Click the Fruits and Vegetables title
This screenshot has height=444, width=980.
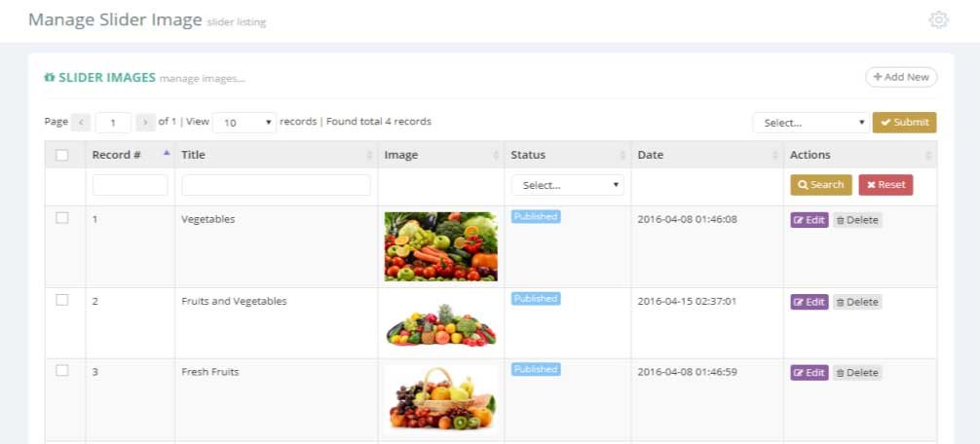click(x=234, y=301)
